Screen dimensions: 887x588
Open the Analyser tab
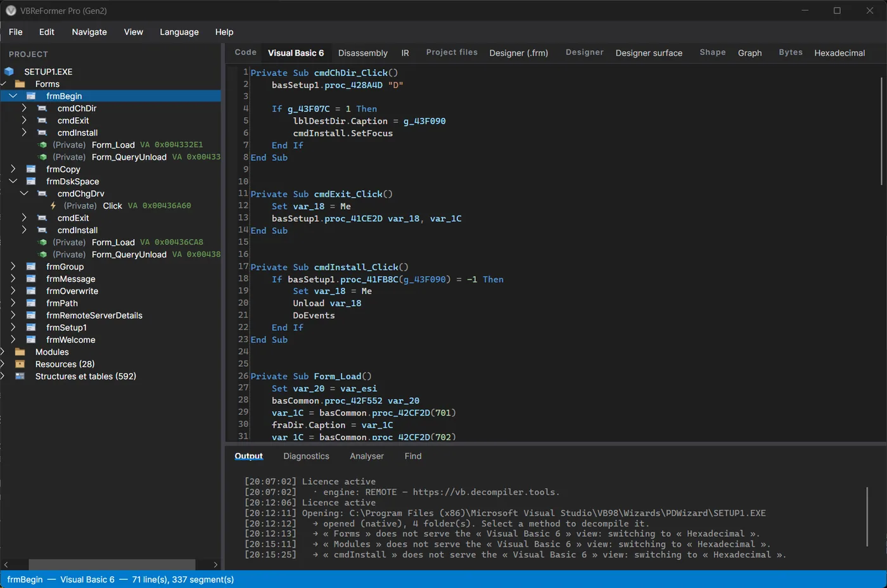pyautogui.click(x=367, y=456)
